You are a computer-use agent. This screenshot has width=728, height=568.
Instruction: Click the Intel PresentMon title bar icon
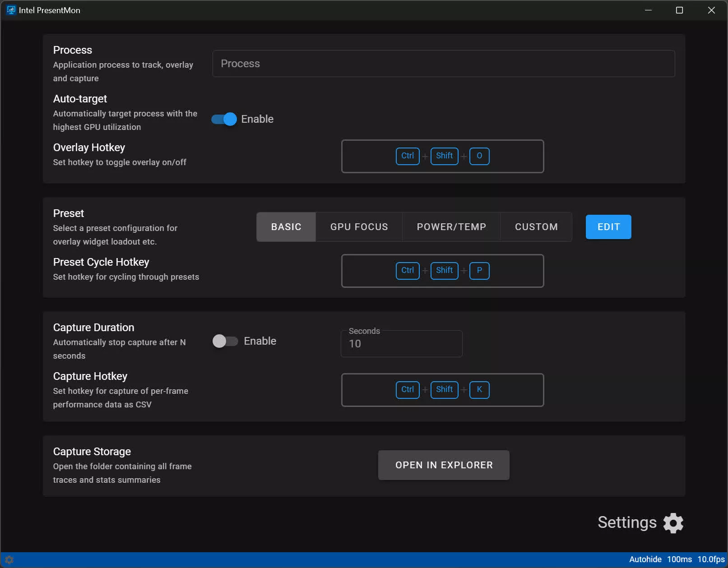coord(11,10)
